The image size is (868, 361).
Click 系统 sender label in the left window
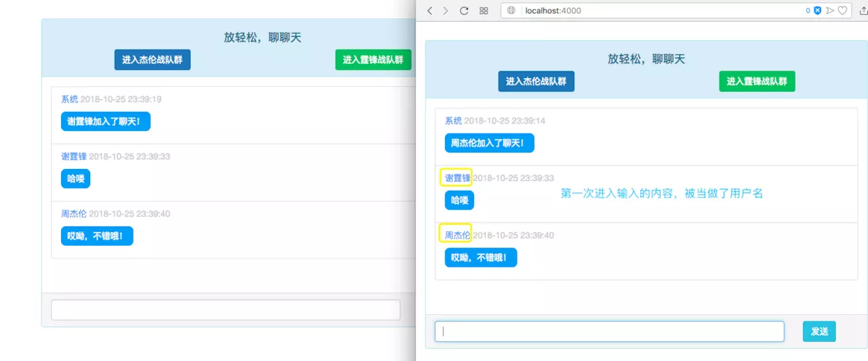(70, 99)
